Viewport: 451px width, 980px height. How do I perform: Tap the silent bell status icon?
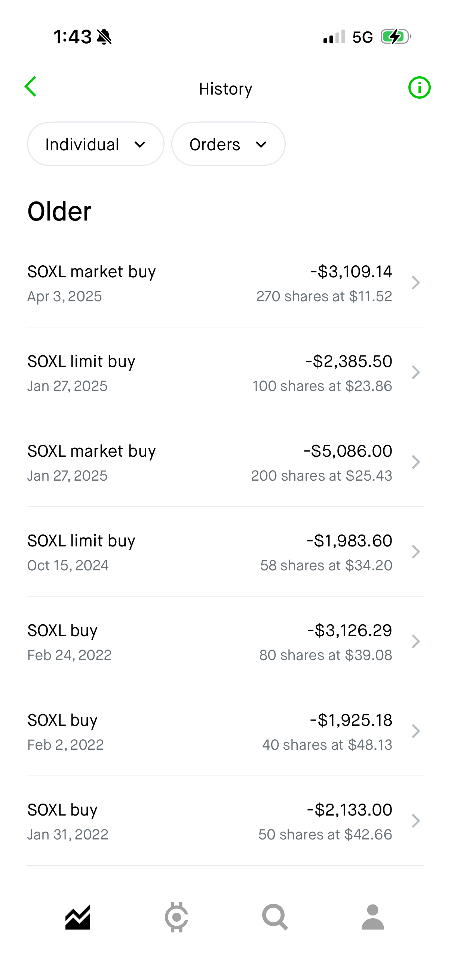tap(104, 37)
